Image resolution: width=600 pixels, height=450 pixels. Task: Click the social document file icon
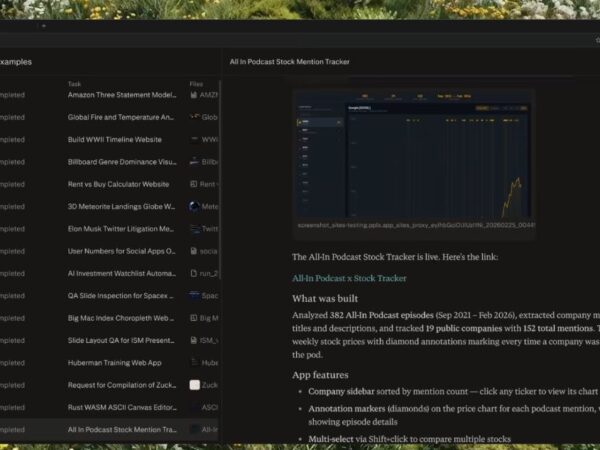click(x=194, y=251)
